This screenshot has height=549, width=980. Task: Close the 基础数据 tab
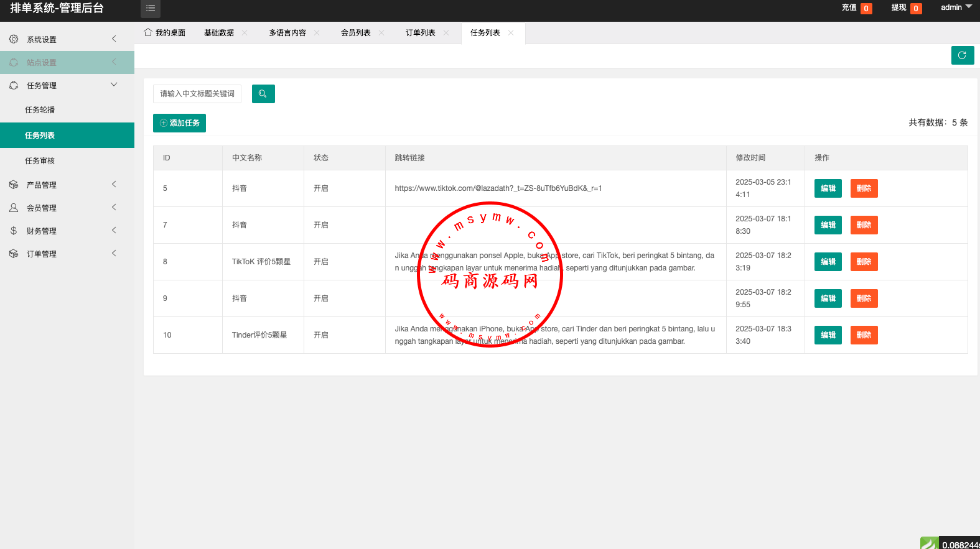[x=245, y=33]
